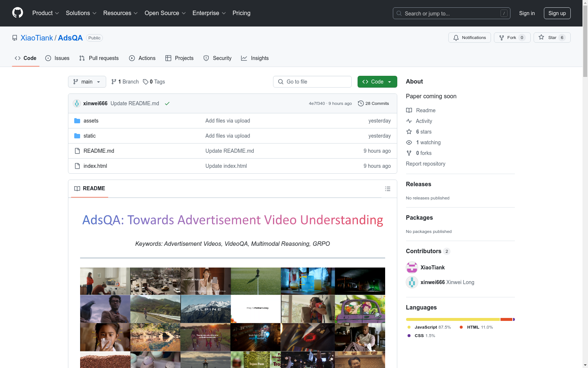588x368 pixels.
Task: Fork the AdsQA repository
Action: tap(512, 38)
